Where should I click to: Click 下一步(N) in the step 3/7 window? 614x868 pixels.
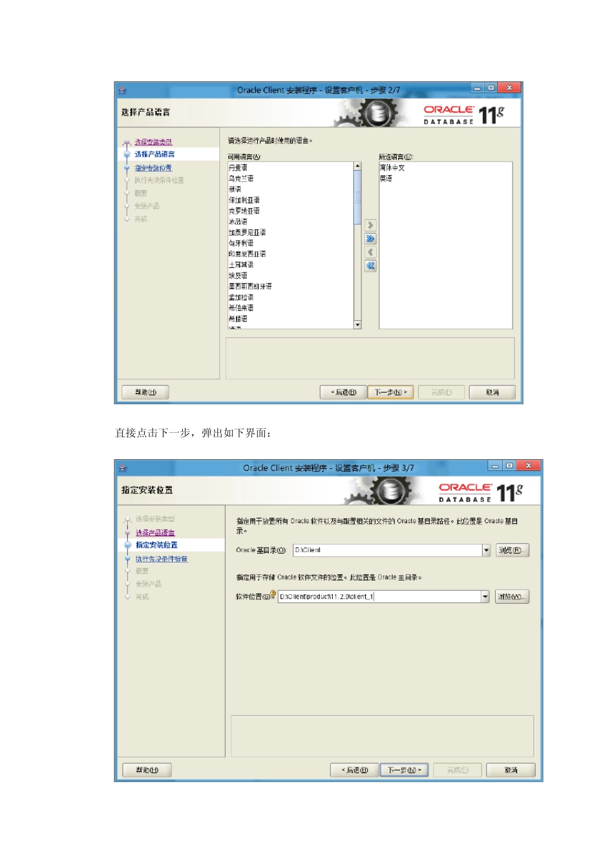404,770
